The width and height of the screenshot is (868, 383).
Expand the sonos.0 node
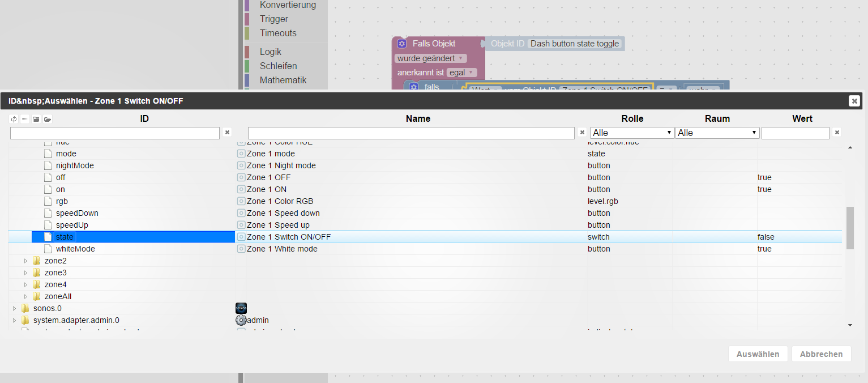[14, 308]
